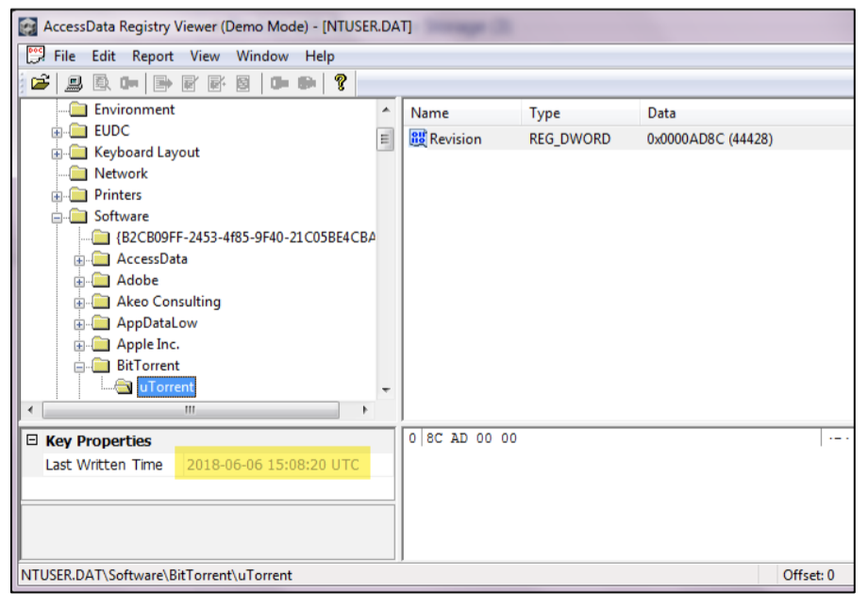
Task: Open the Report menu
Action: click(152, 56)
